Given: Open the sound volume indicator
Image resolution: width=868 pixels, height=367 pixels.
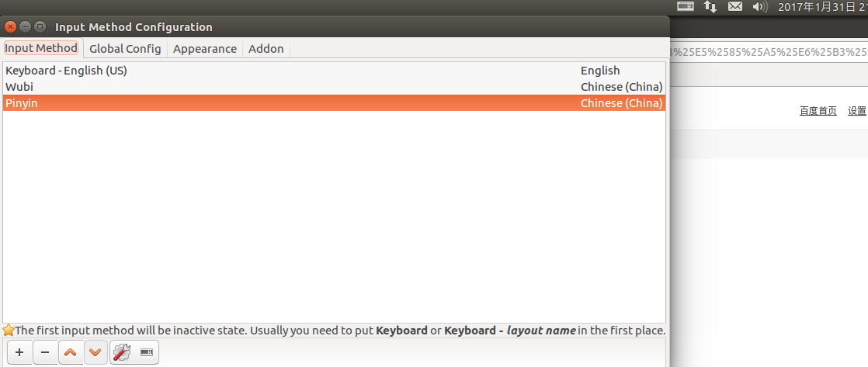Looking at the screenshot, I should click(x=759, y=7).
